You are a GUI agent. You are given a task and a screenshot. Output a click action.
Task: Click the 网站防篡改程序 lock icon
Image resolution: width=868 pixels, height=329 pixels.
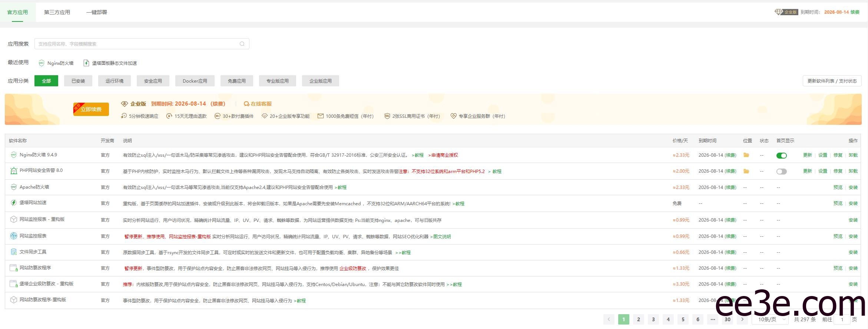pyautogui.click(x=14, y=268)
